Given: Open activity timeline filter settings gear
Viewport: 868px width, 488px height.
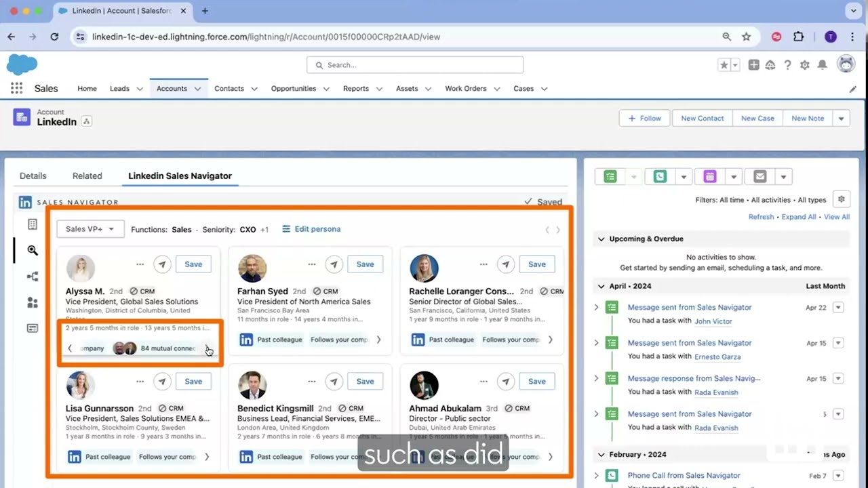Looking at the screenshot, I should pos(842,199).
